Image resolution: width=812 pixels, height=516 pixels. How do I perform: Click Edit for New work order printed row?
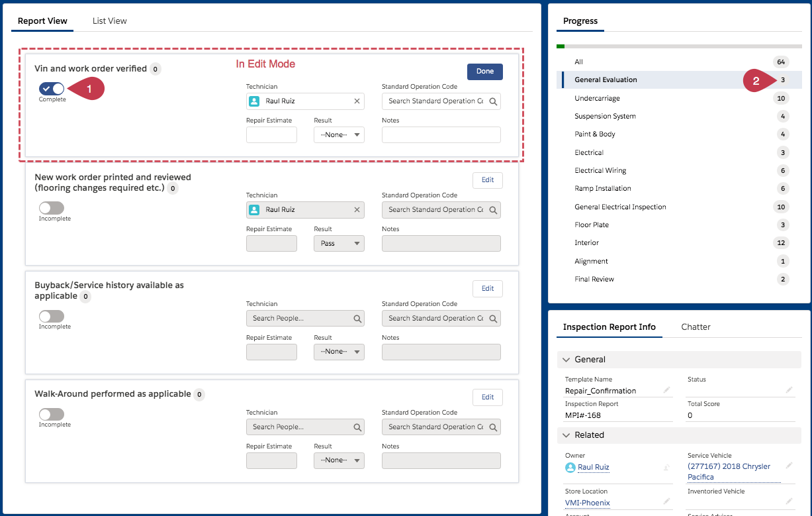click(x=488, y=180)
